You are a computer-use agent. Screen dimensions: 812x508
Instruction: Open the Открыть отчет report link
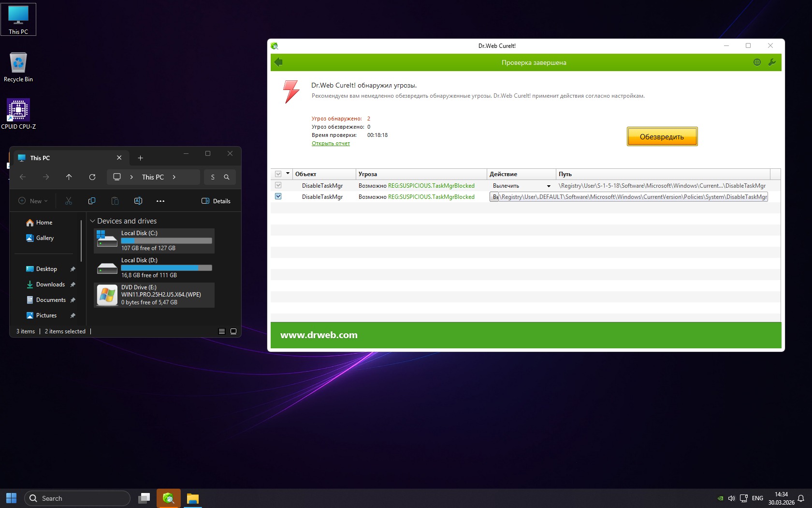point(331,143)
